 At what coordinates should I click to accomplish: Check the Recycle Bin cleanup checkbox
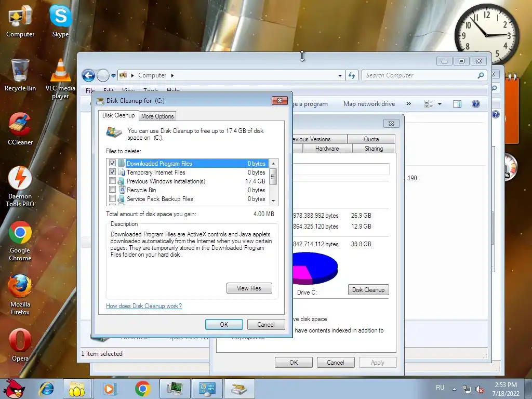tap(112, 190)
